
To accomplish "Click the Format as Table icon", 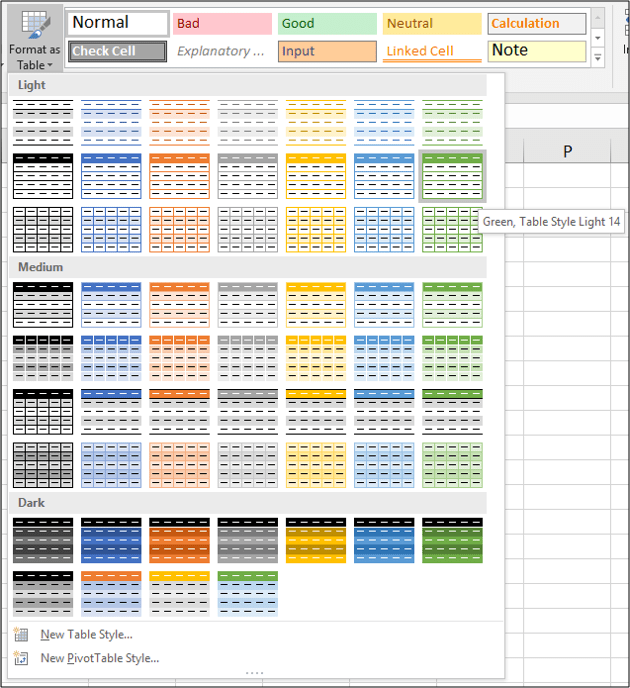I will coord(36,24).
